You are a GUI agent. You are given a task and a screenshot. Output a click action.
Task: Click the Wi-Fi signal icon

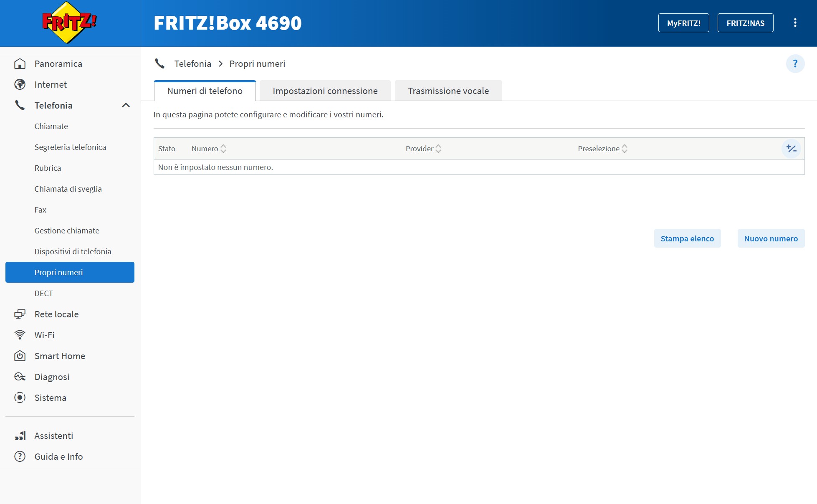pos(20,335)
